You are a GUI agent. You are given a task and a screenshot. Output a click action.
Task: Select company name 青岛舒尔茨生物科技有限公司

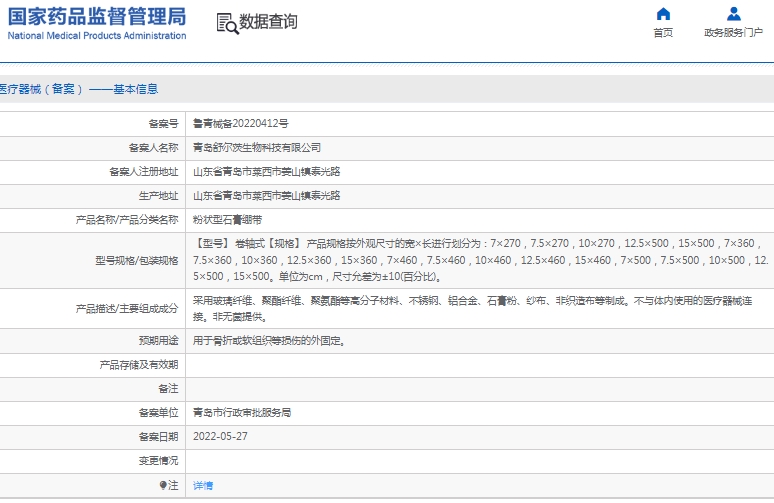pyautogui.click(x=257, y=148)
